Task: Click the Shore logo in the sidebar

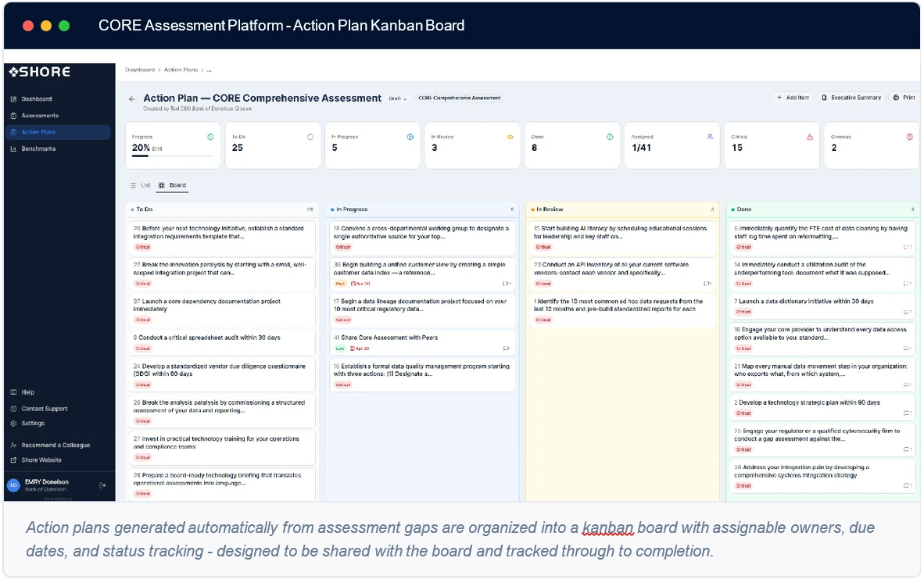Action: 40,72
